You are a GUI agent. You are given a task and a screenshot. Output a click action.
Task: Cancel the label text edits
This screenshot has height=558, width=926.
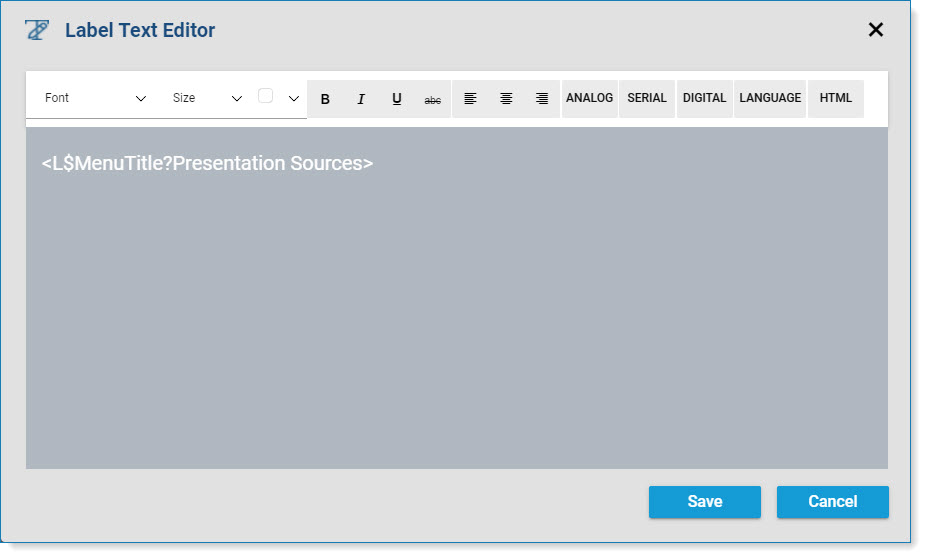click(833, 502)
